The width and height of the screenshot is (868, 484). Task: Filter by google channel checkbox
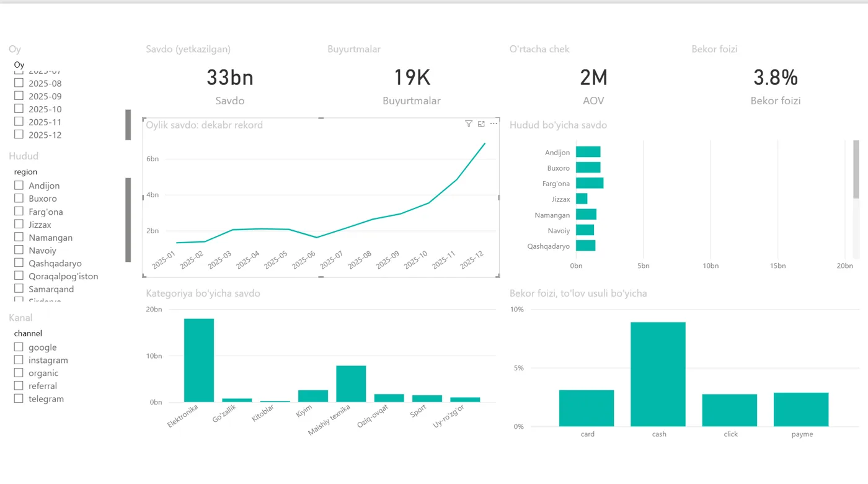pos(19,347)
